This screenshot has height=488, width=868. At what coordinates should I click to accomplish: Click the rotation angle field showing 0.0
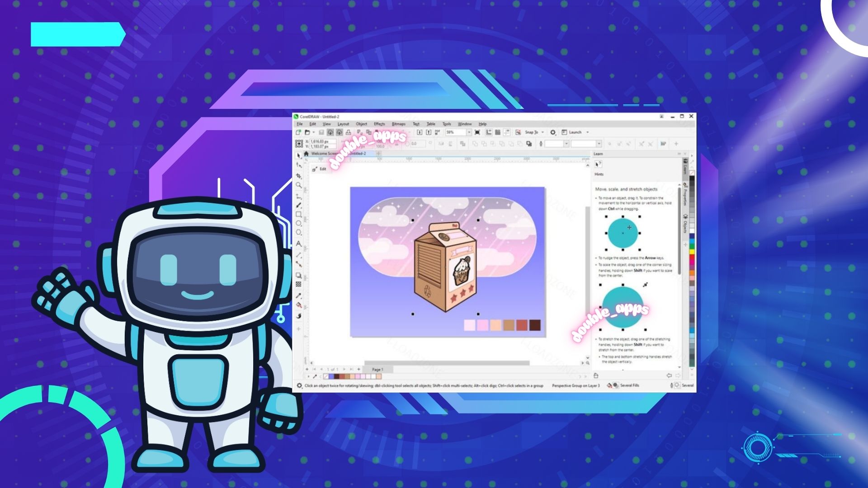[x=418, y=144]
